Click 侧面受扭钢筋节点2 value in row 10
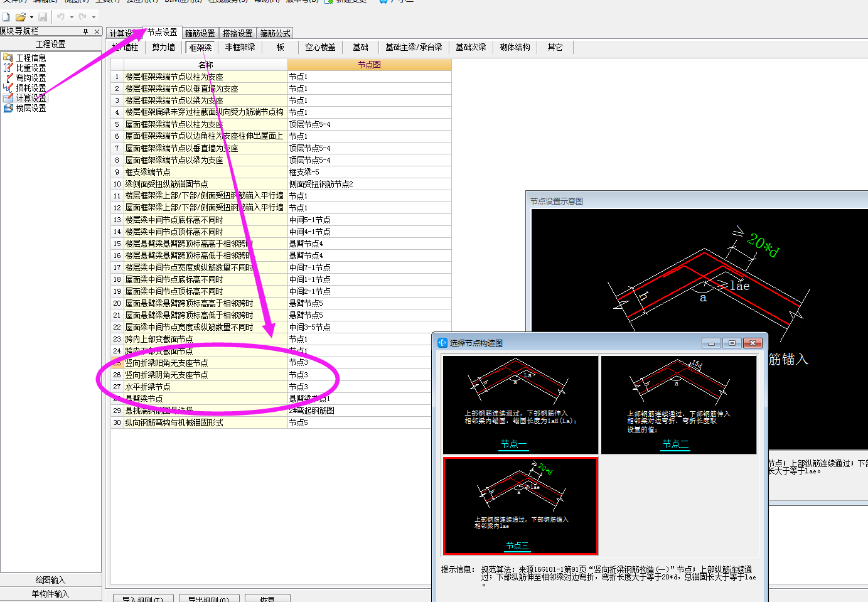 (370, 184)
